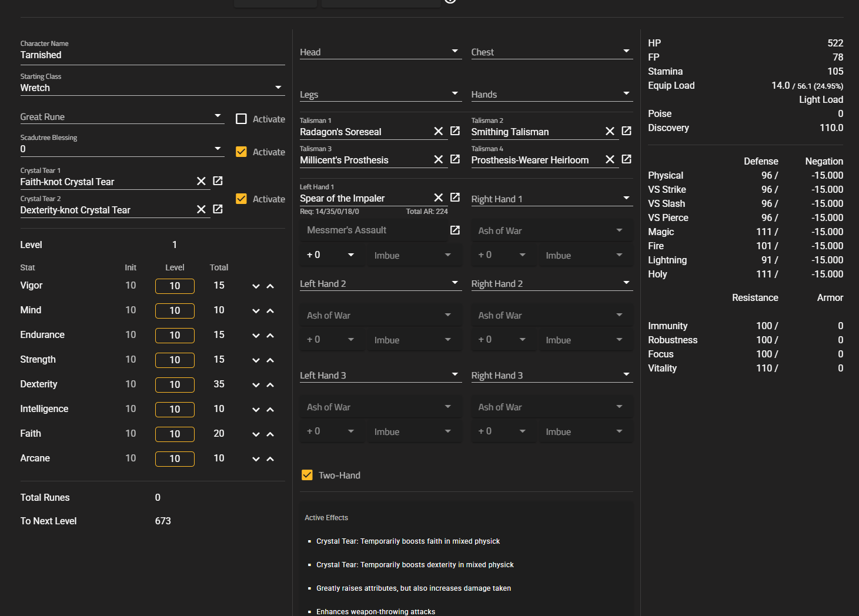Decrease Vigor level with down arrow
This screenshot has width=859, height=616.
256,286
